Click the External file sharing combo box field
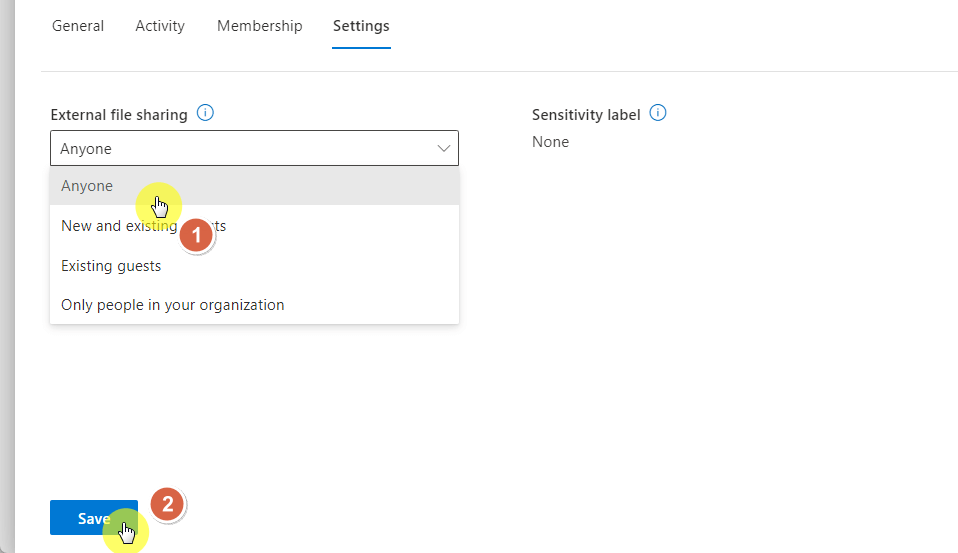This screenshot has width=958, height=553. click(x=254, y=148)
